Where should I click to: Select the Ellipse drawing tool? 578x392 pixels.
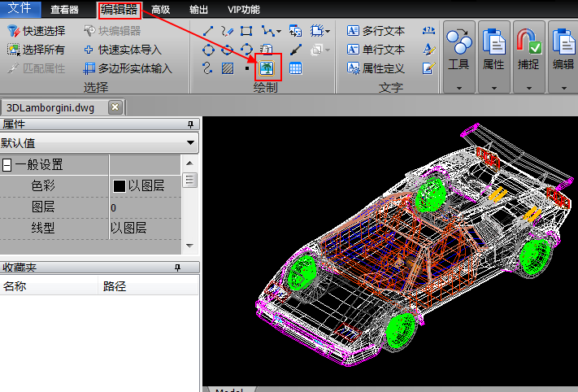[227, 50]
